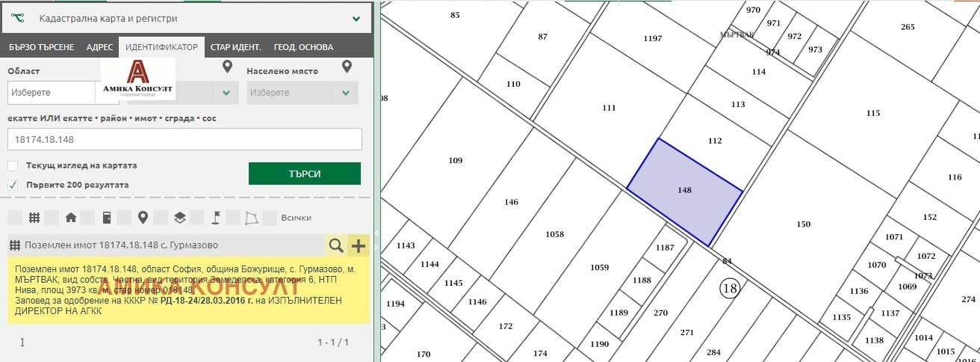This screenshot has width=980, height=362.
Task: Click the door-shaped unit filter icon
Action: (107, 218)
